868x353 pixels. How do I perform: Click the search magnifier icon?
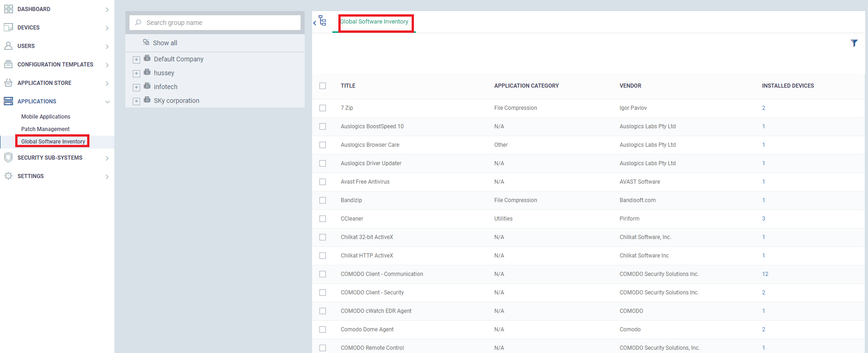(138, 23)
